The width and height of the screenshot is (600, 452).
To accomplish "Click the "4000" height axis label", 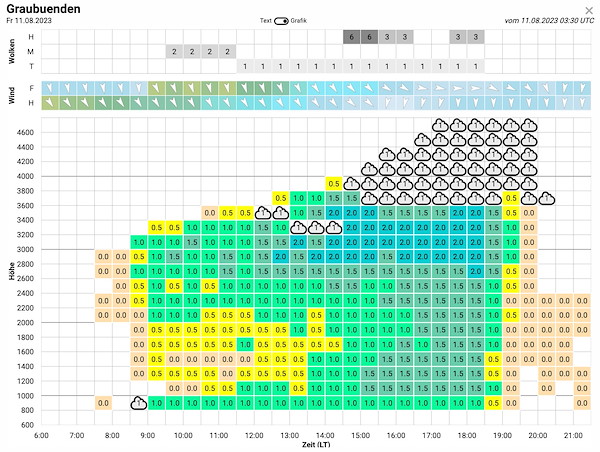I will pyautogui.click(x=26, y=176).
